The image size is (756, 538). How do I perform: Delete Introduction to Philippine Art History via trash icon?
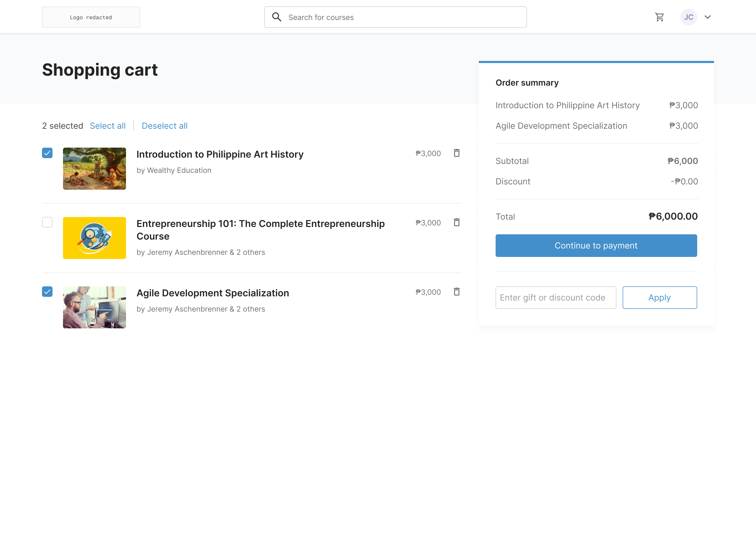tap(457, 153)
